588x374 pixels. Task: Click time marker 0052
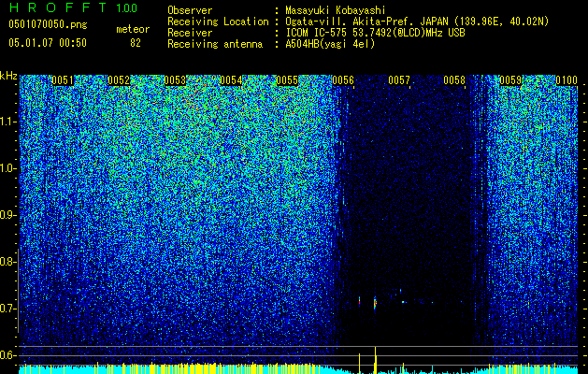point(119,80)
